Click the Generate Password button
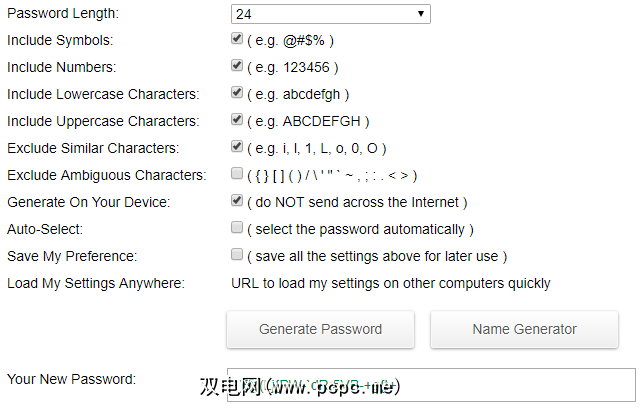Viewport: 643px width, 410px height. tap(320, 329)
